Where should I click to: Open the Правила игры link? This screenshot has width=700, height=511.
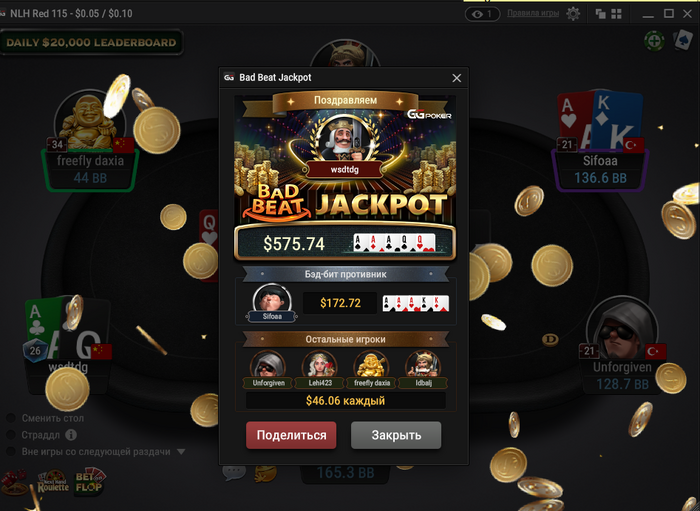point(533,13)
